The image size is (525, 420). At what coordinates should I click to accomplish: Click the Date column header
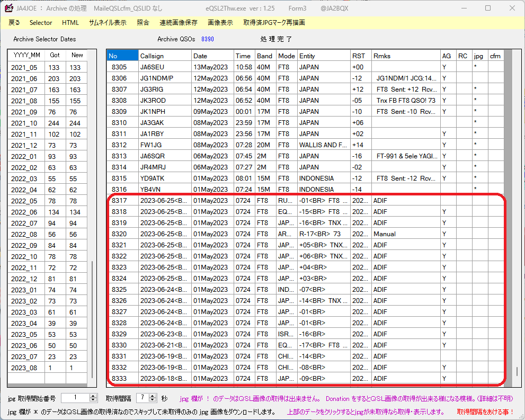point(212,56)
